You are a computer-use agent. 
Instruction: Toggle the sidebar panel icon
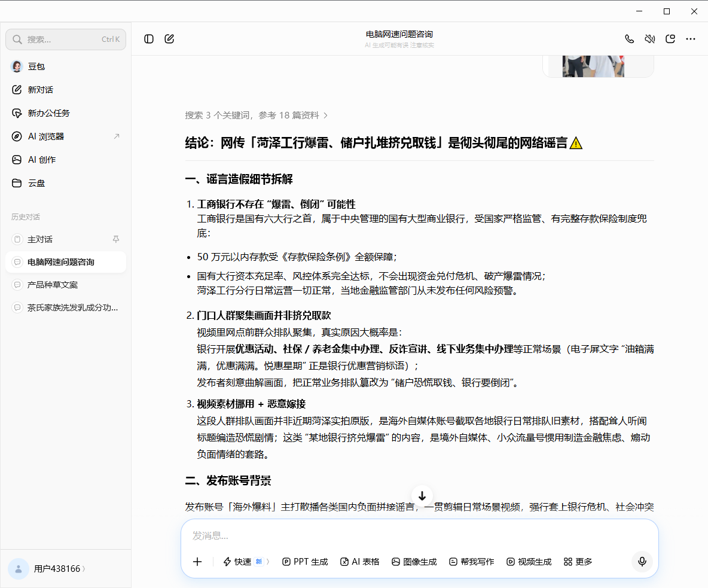148,39
